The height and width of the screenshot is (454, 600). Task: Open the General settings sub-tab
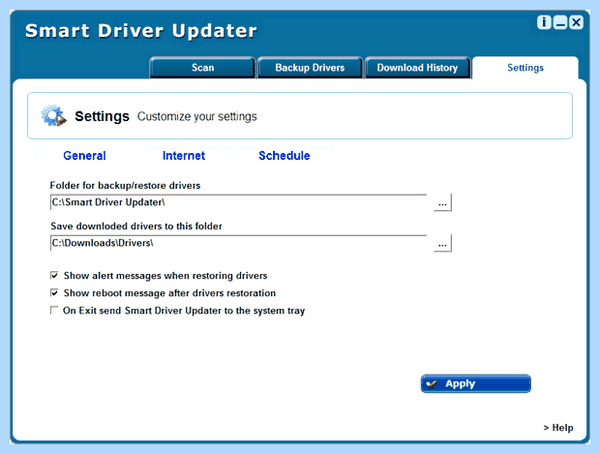coord(85,155)
